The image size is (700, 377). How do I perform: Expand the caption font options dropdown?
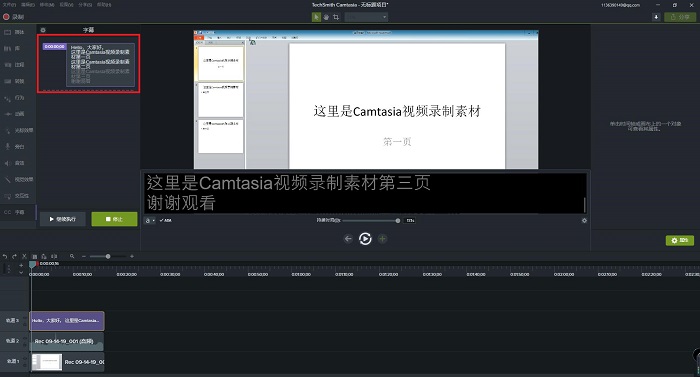click(x=150, y=220)
